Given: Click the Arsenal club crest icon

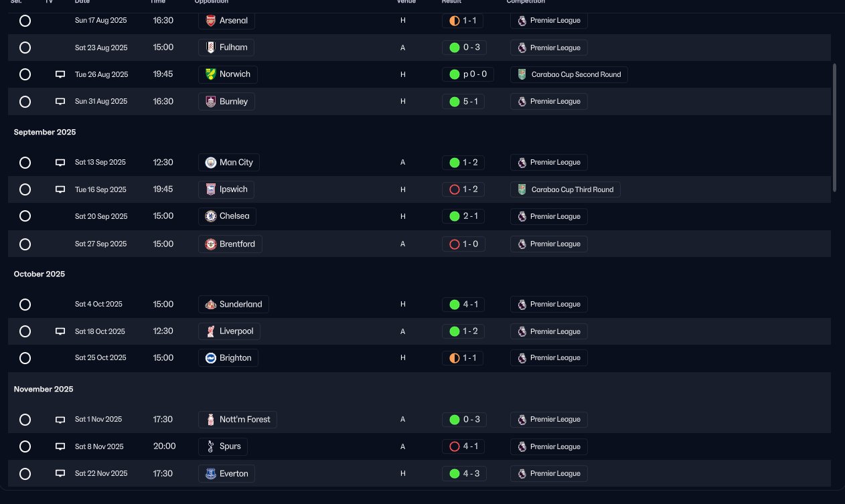Looking at the screenshot, I should pyautogui.click(x=211, y=21).
